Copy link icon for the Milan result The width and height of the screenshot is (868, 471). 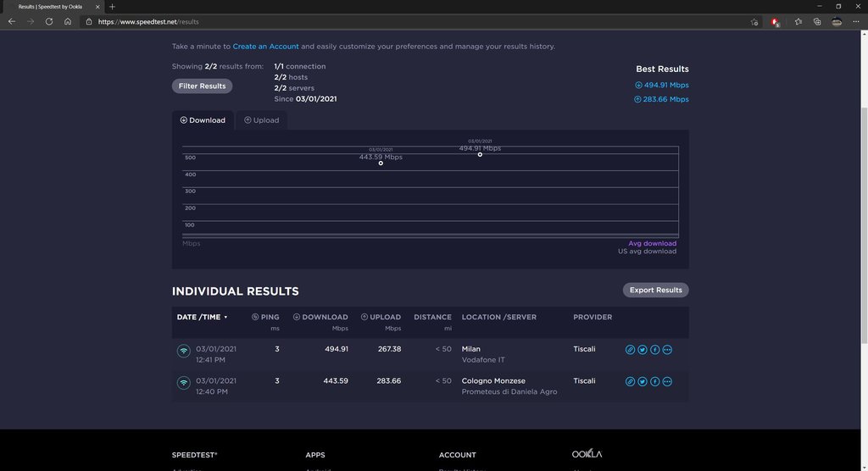click(630, 349)
